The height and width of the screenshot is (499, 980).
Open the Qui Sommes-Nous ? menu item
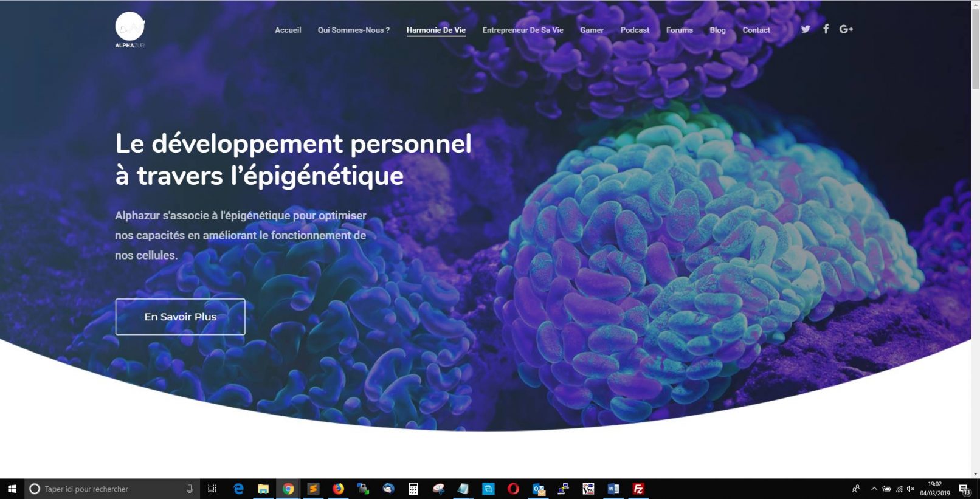(x=353, y=30)
